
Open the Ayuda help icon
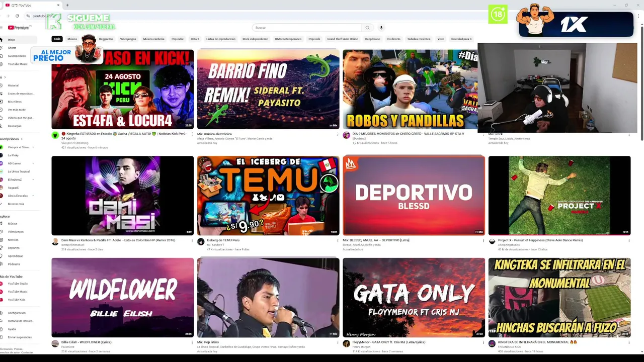pos(2,329)
